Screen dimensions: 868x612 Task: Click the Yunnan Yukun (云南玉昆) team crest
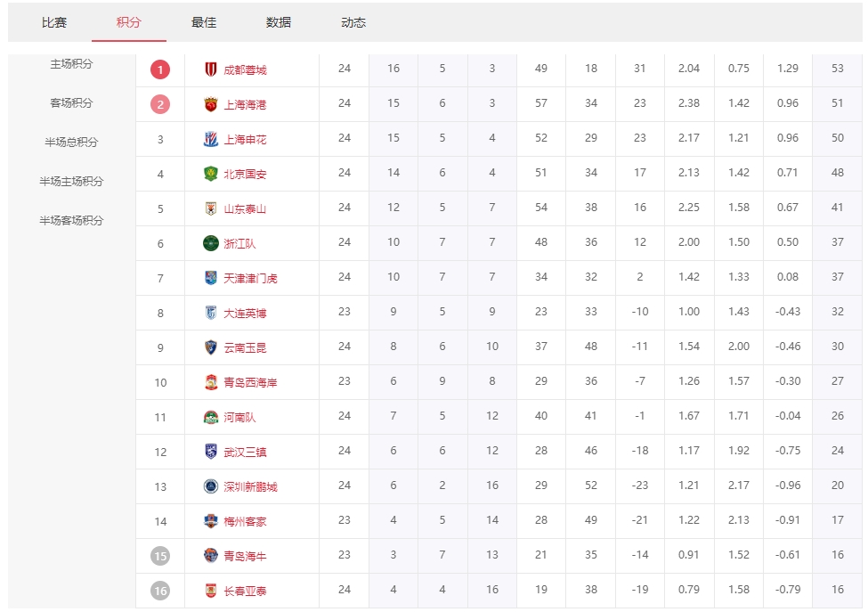pyautogui.click(x=211, y=347)
